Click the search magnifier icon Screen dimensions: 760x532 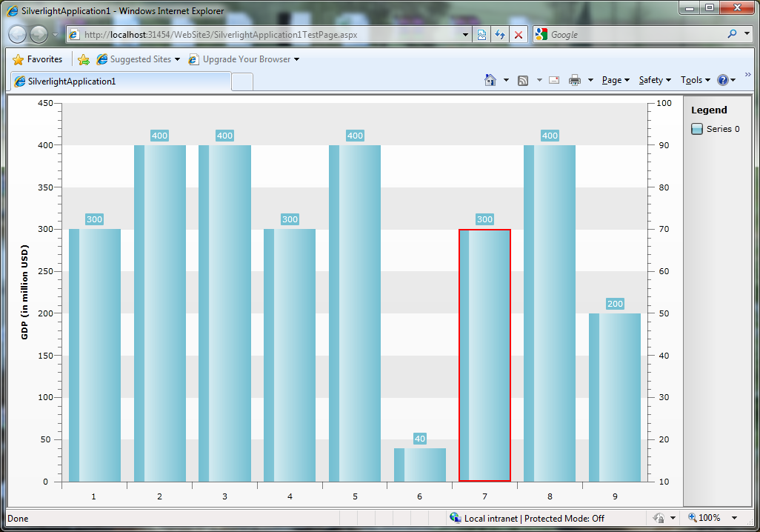coord(732,34)
